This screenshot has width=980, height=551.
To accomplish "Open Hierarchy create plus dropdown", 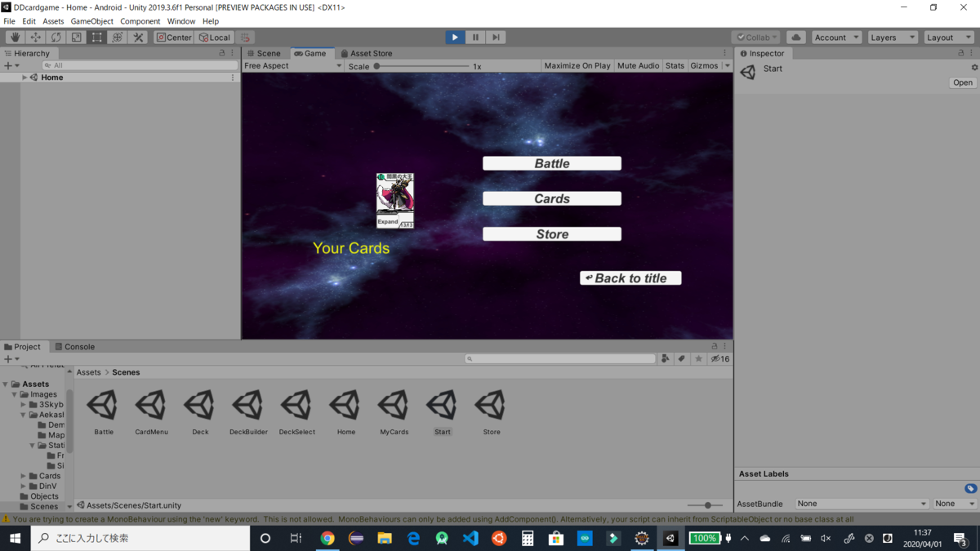I will tap(11, 65).
